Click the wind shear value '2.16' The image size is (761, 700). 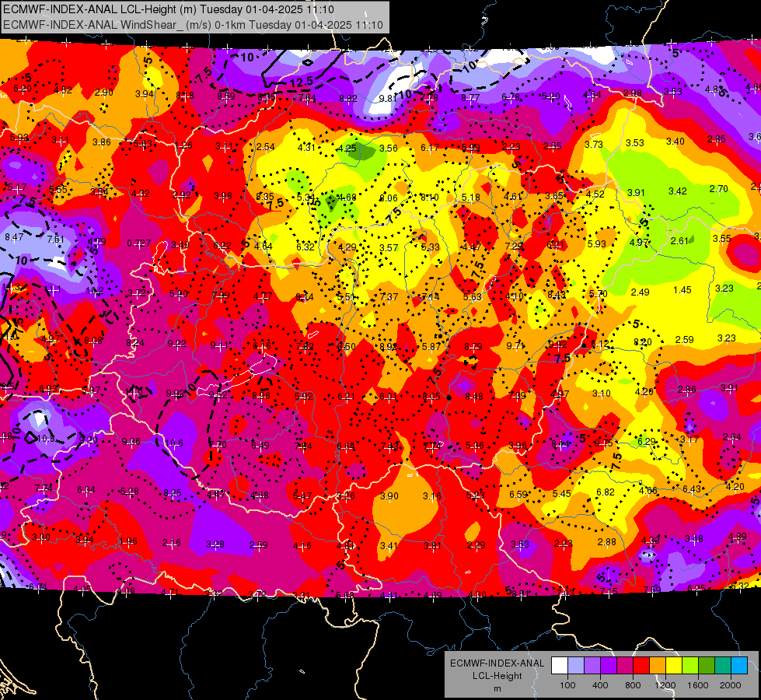click(x=171, y=543)
